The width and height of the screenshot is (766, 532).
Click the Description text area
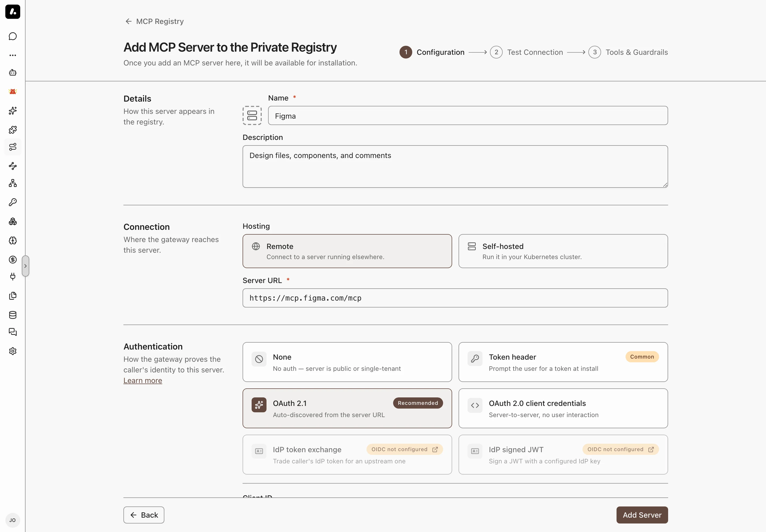(x=455, y=167)
